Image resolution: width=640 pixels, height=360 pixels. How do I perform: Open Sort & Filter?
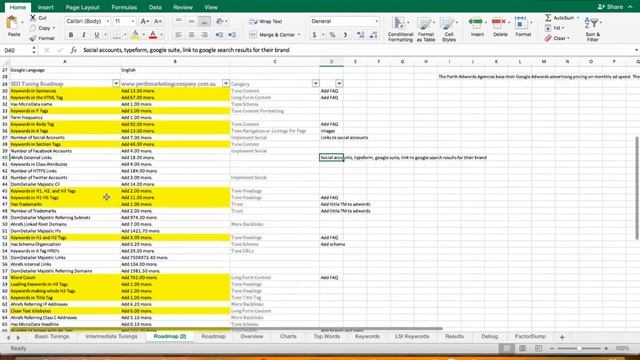[592, 29]
